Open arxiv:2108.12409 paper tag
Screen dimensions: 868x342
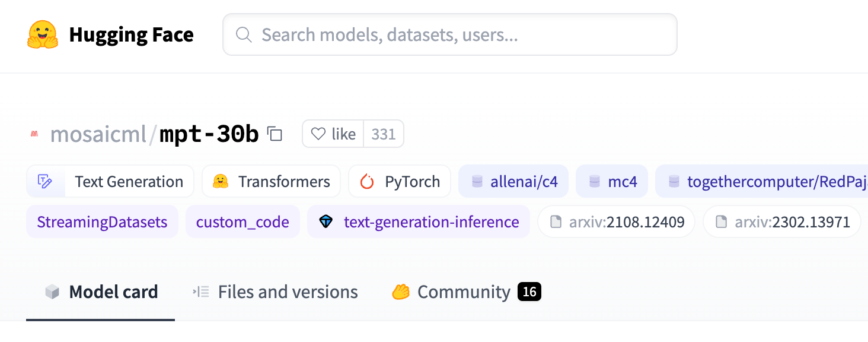(x=616, y=222)
